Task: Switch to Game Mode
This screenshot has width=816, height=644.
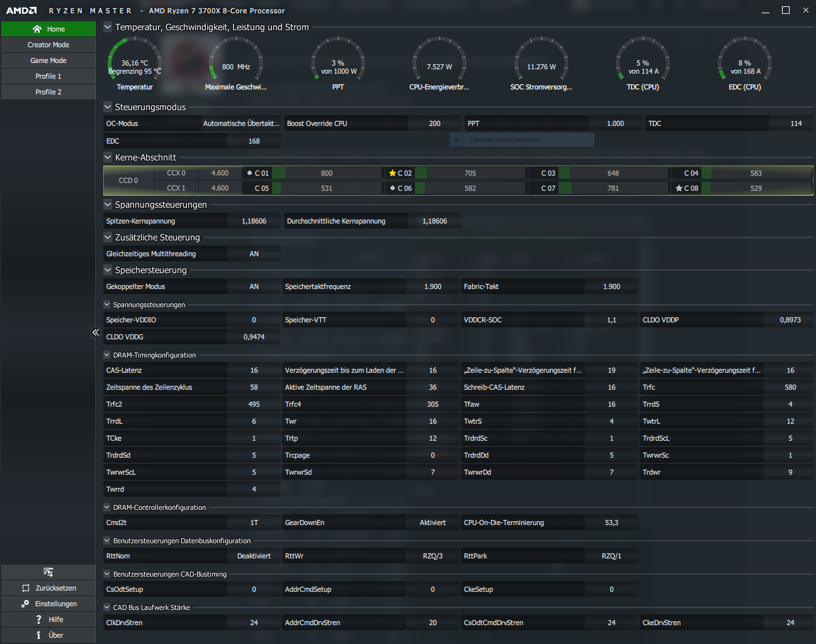Action: [x=48, y=60]
